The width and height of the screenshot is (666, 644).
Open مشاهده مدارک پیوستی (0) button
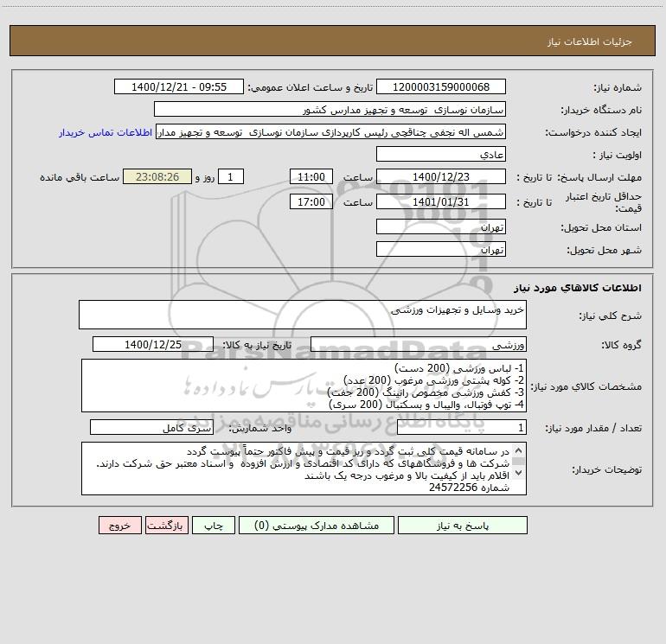[317, 526]
